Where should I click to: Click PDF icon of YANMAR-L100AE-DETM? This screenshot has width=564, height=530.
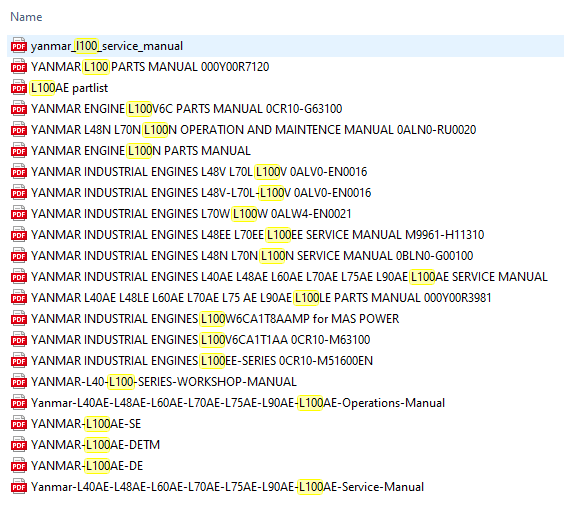[19, 444]
